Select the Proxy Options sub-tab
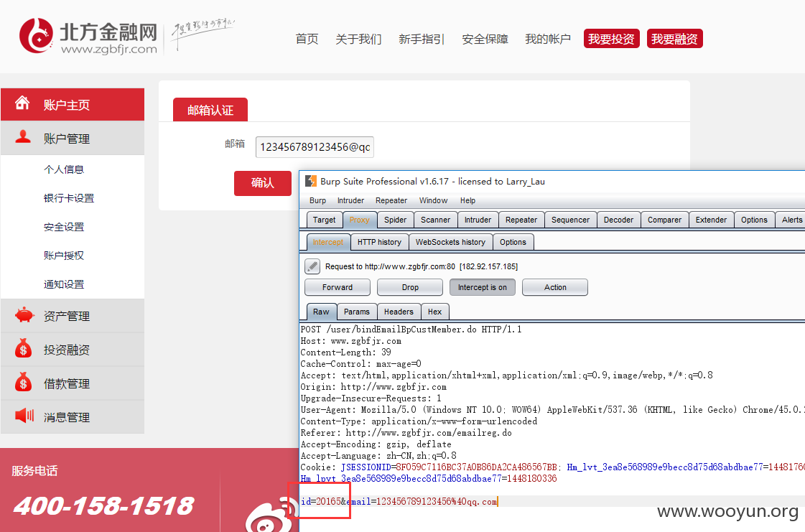Image resolution: width=805 pixels, height=532 pixels. pyautogui.click(x=513, y=242)
